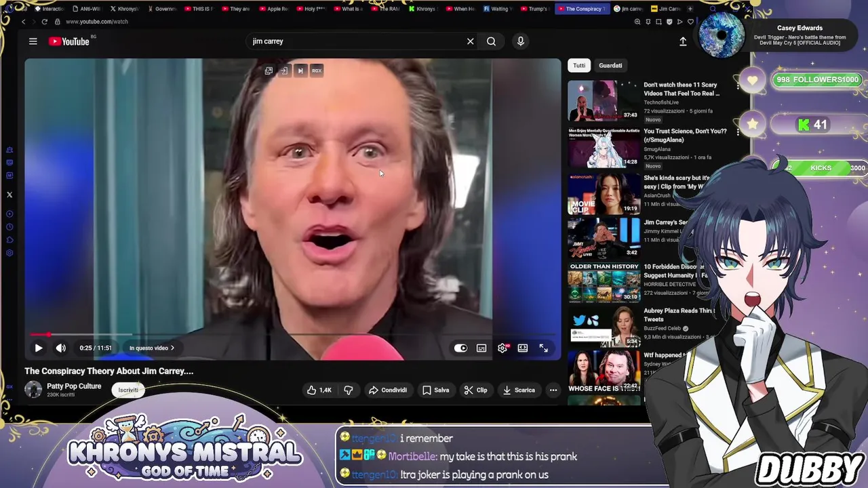
Task: Switch to 'Apple Re' browser tab
Action: coord(272,9)
